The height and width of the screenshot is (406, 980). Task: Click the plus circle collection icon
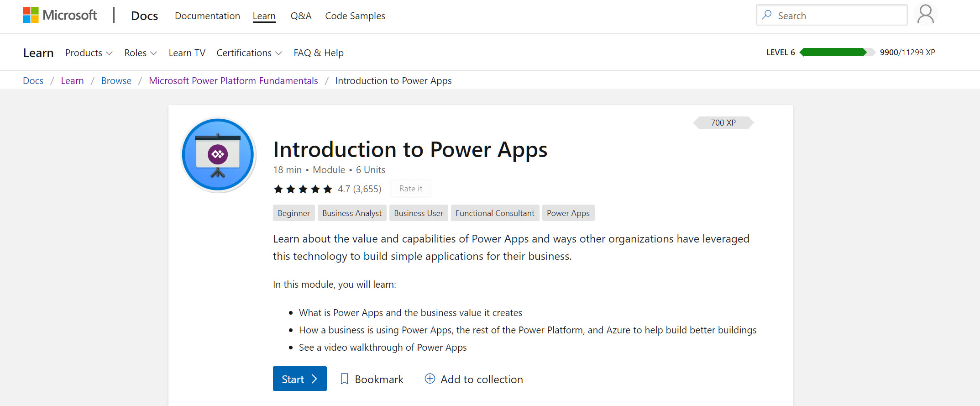[430, 379]
